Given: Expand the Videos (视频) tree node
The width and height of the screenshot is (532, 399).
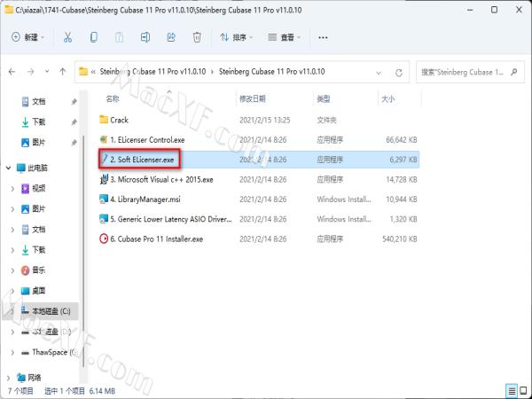Looking at the screenshot, I should coord(12,188).
